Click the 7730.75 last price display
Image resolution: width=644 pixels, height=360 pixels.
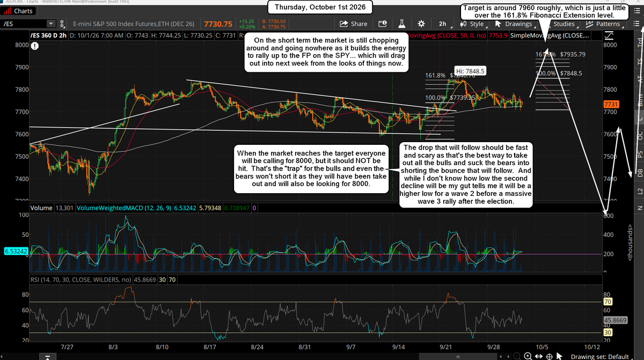[x=218, y=24]
